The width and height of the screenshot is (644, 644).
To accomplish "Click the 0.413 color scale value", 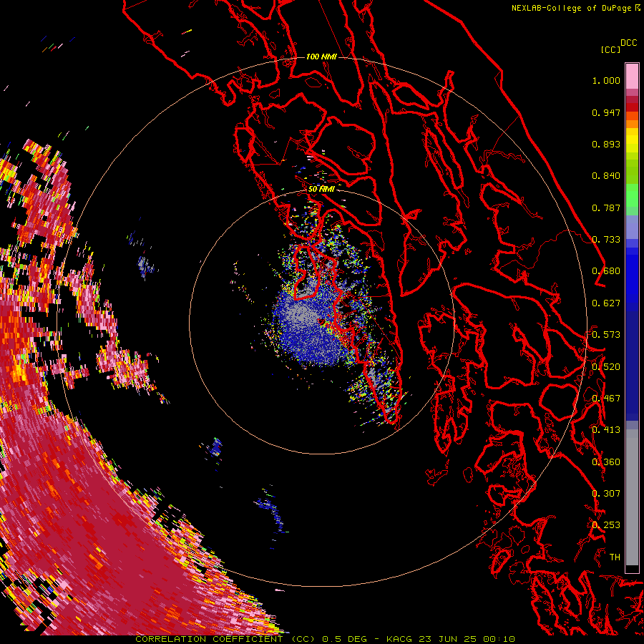I will [x=606, y=430].
